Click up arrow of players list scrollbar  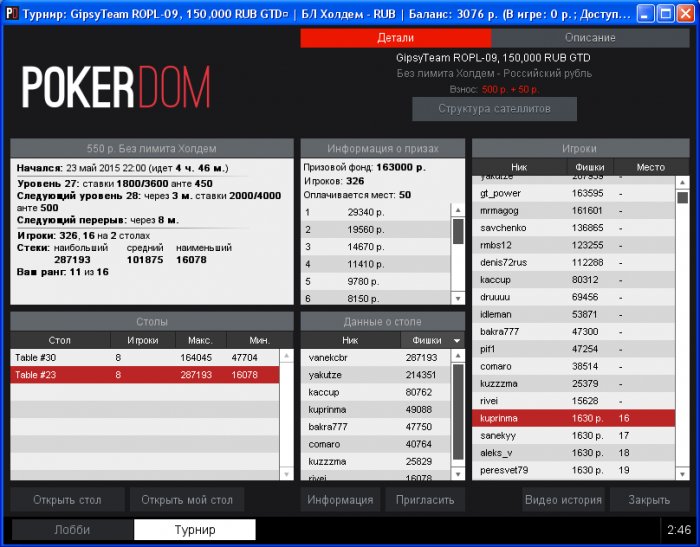(683, 182)
